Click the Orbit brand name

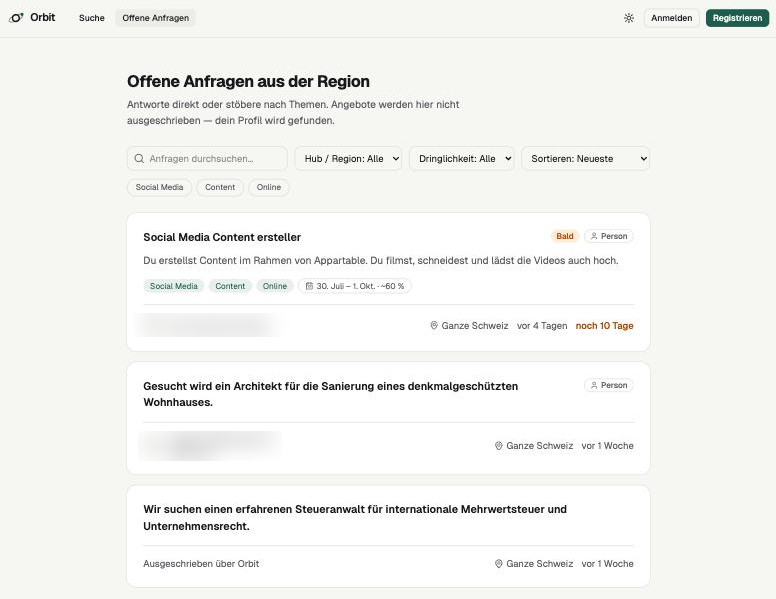point(43,17)
